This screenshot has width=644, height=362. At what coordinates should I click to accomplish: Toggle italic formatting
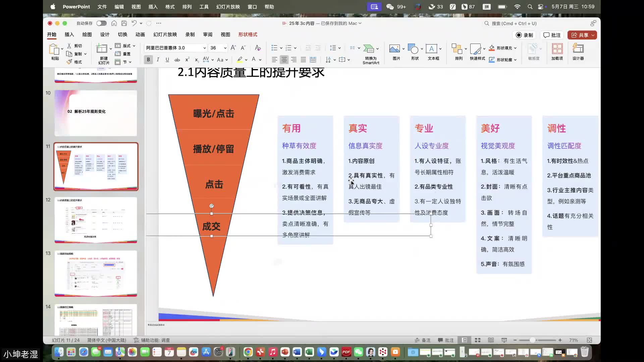158,59
